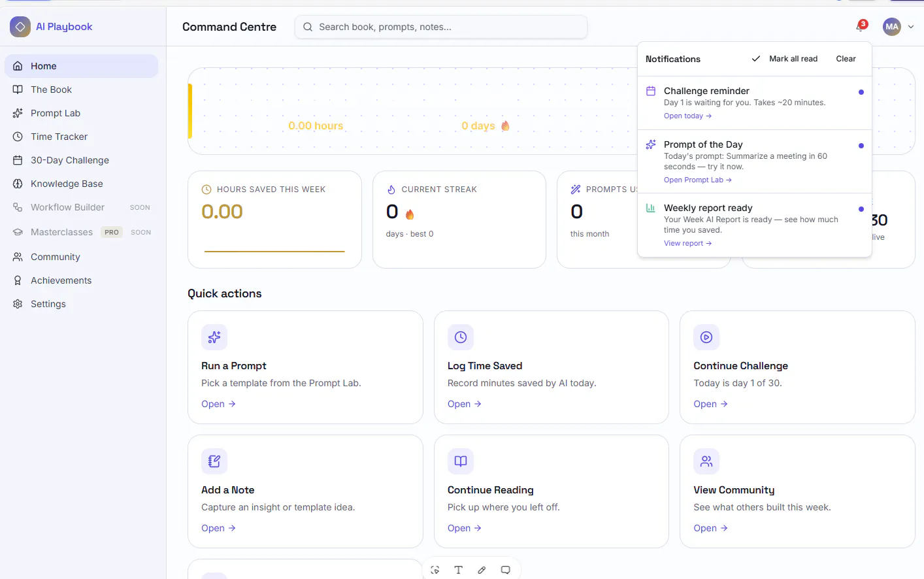924x579 pixels.
Task: Click the Continue Reading book icon
Action: click(461, 461)
